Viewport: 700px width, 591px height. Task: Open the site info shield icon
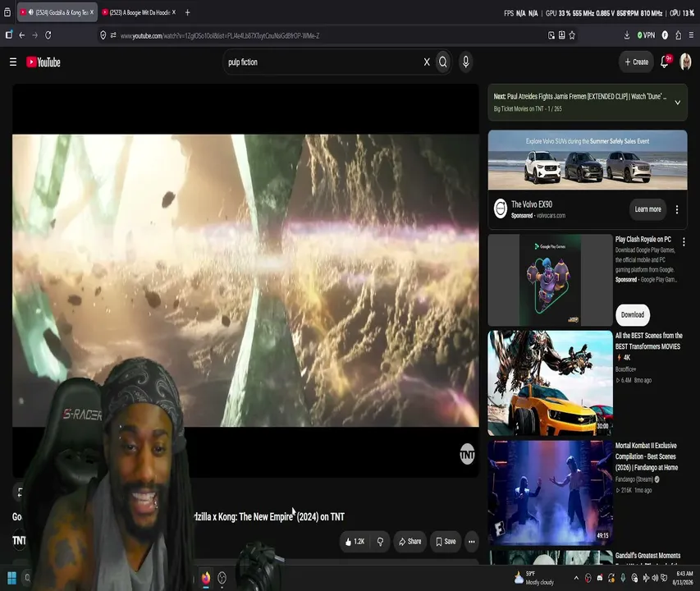tap(103, 35)
